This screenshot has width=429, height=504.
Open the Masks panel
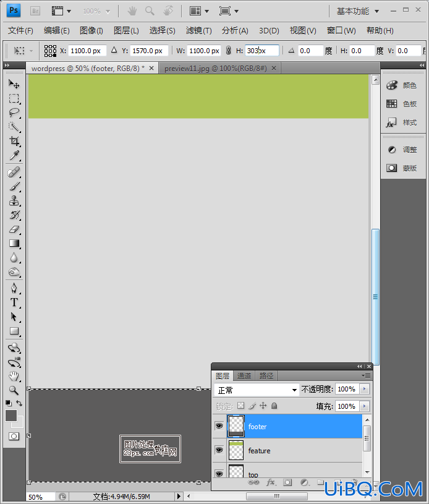(x=401, y=168)
